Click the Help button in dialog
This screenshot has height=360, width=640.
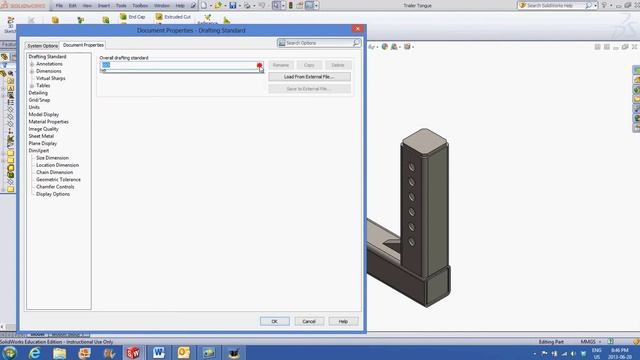point(343,321)
